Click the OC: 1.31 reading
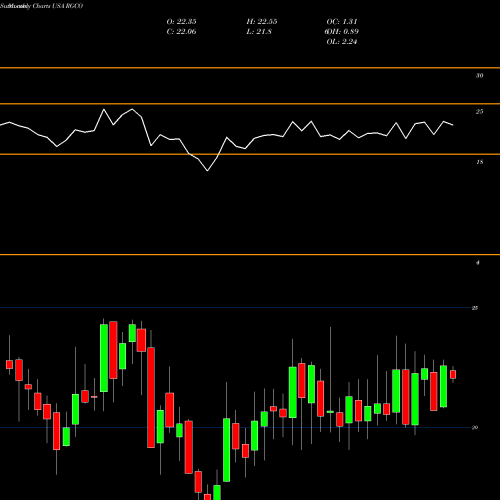This screenshot has height=500, width=500. (342, 22)
